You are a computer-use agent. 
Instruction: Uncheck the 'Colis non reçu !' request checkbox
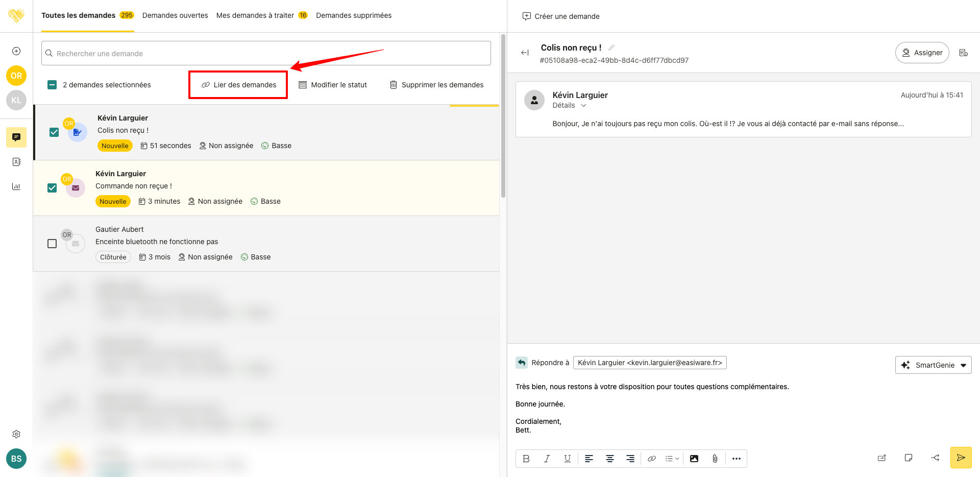coord(54,132)
